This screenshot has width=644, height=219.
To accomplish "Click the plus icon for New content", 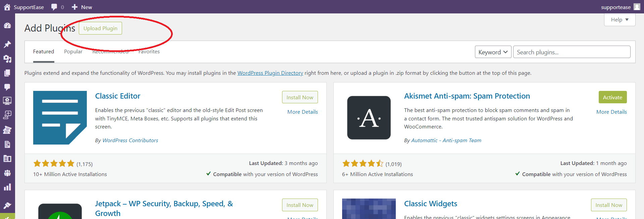I will [x=74, y=7].
